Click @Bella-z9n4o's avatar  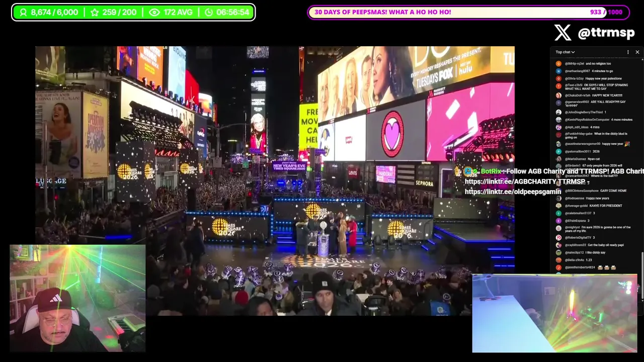[x=558, y=260]
